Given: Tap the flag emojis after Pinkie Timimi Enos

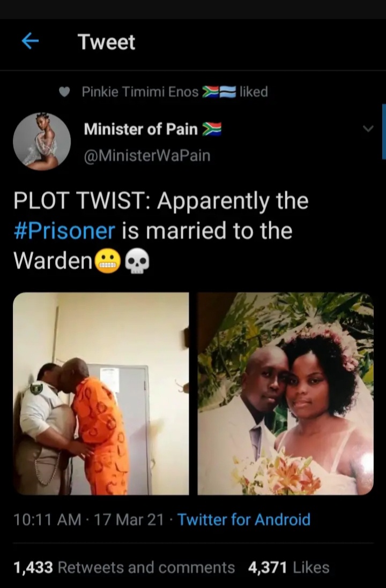Looking at the screenshot, I should (219, 92).
